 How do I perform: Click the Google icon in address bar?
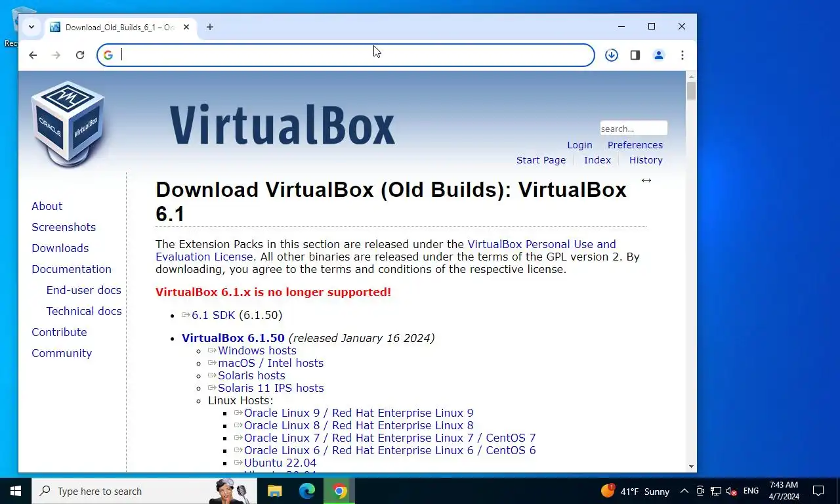108,55
